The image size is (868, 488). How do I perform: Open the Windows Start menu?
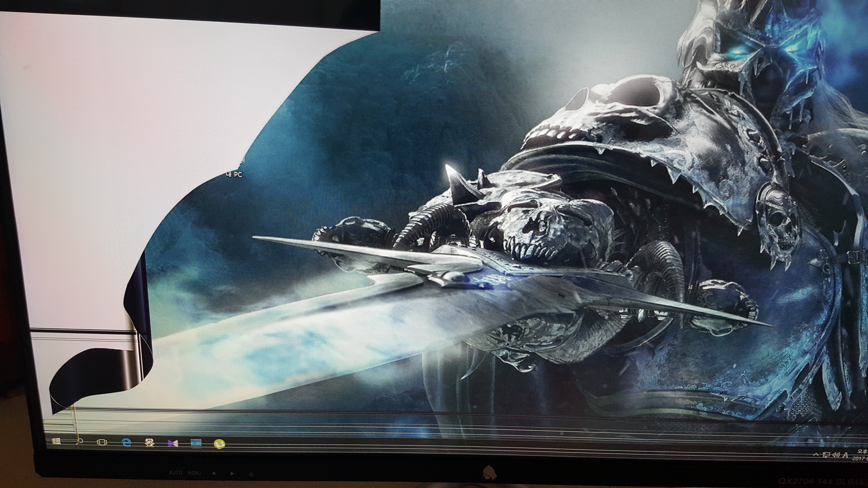click(x=56, y=441)
